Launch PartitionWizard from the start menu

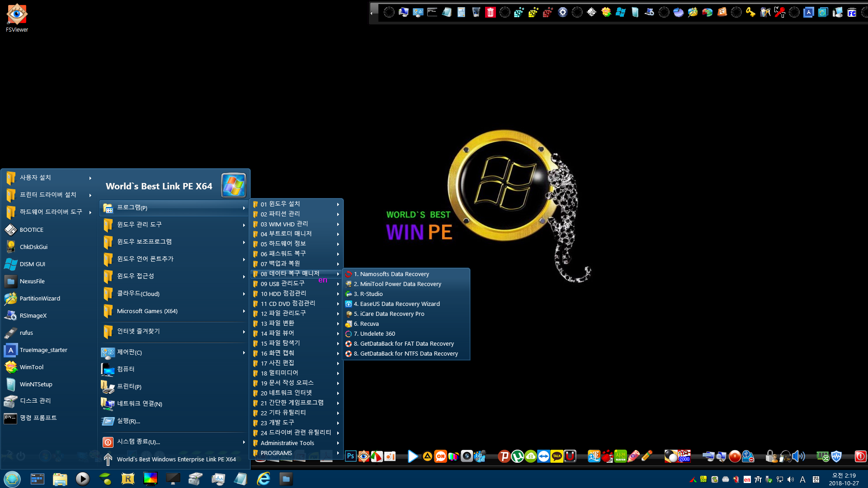click(49, 298)
